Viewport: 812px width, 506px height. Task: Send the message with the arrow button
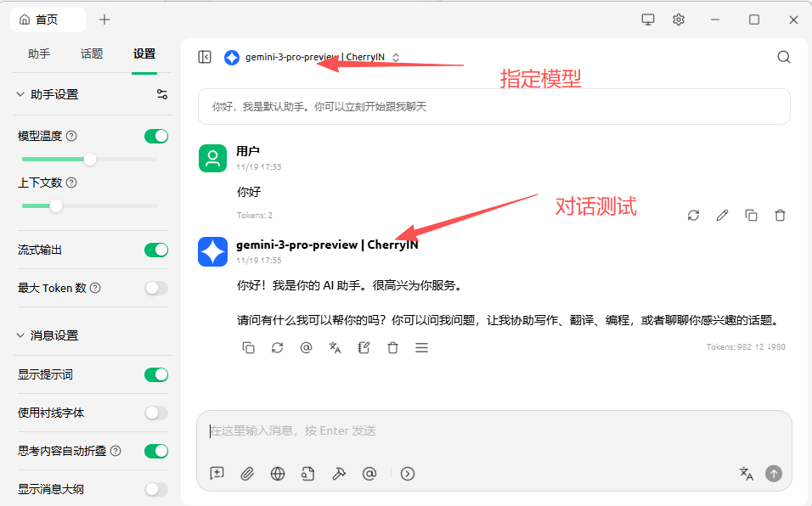[774, 474]
